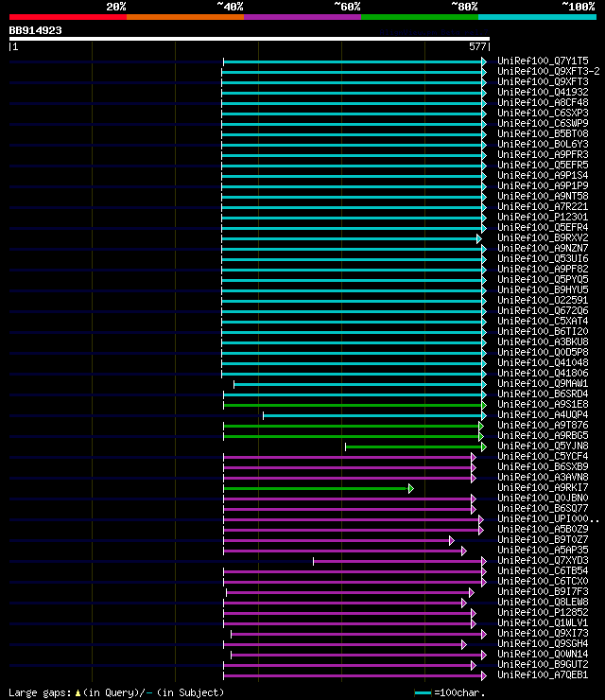Image resolution: width=605 pixels, height=700 pixels.
Task: Click the cyan alignment bar for Q9MAW1
Action: (x=358, y=384)
